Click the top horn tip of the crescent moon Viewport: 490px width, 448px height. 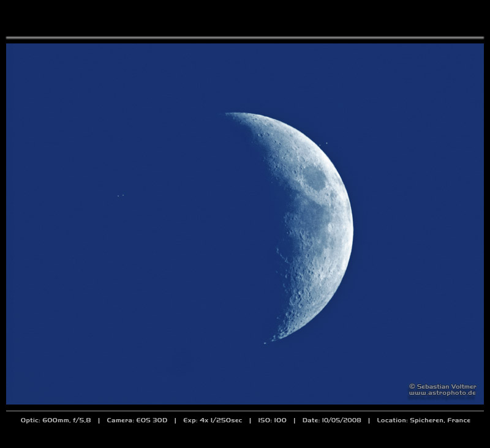coord(228,114)
